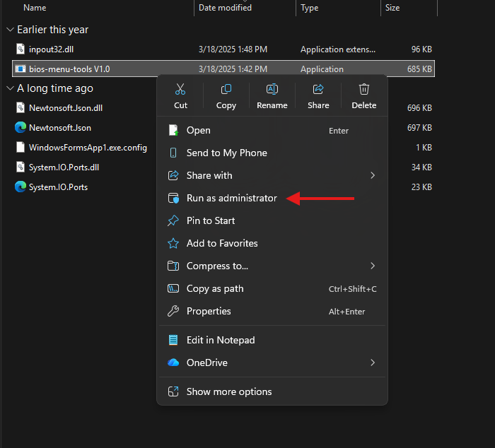Viewport: 495px width, 448px height.
Task: Collapse the Earlier this year group
Action: click(10, 30)
